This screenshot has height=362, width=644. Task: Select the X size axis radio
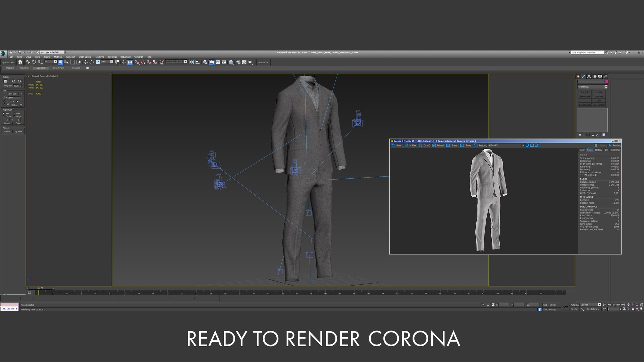click(4, 101)
